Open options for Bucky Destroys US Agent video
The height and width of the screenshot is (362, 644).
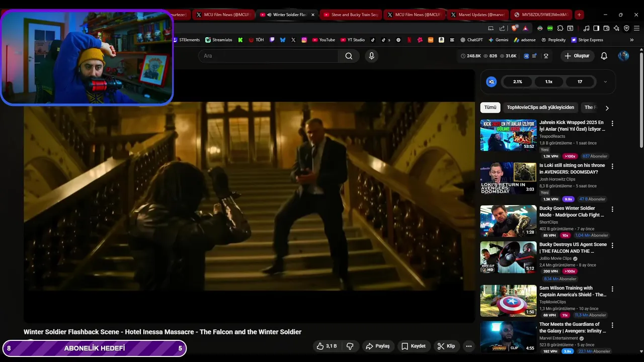point(612,245)
